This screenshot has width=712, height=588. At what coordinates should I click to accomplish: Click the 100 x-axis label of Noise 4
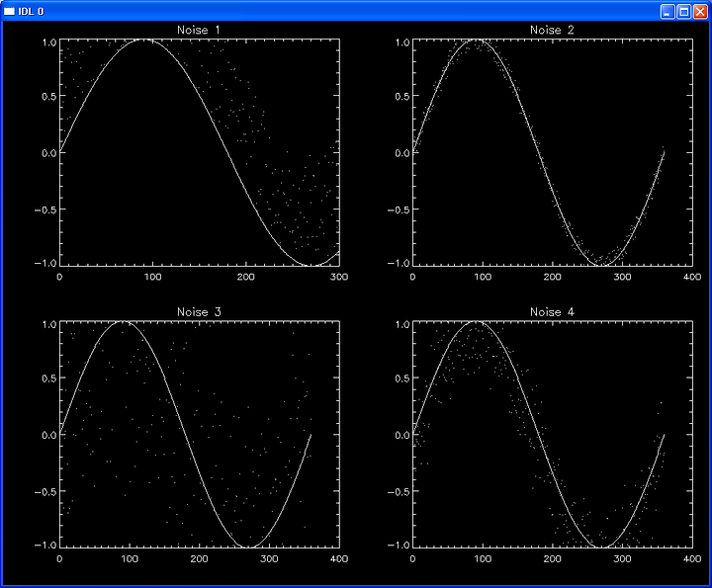[x=483, y=559]
